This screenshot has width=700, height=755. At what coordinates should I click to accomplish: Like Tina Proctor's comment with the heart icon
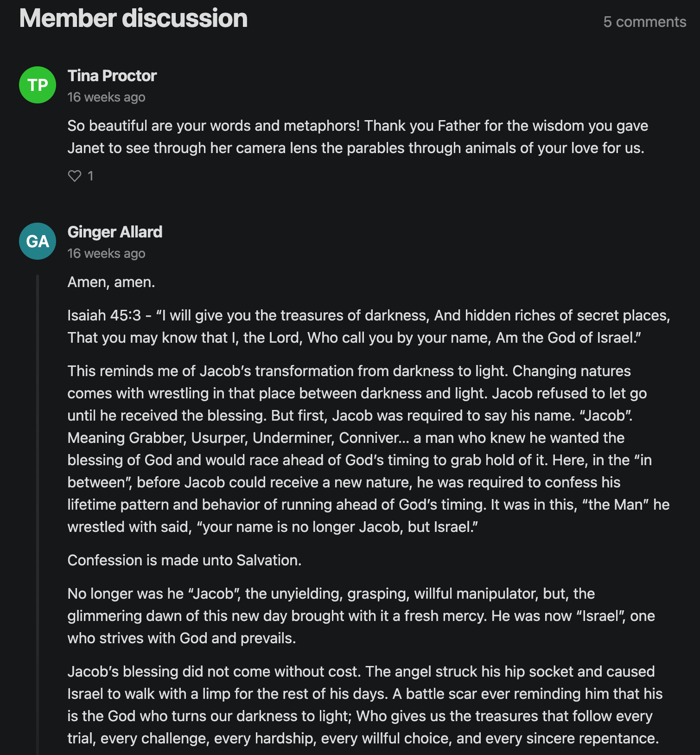click(75, 176)
